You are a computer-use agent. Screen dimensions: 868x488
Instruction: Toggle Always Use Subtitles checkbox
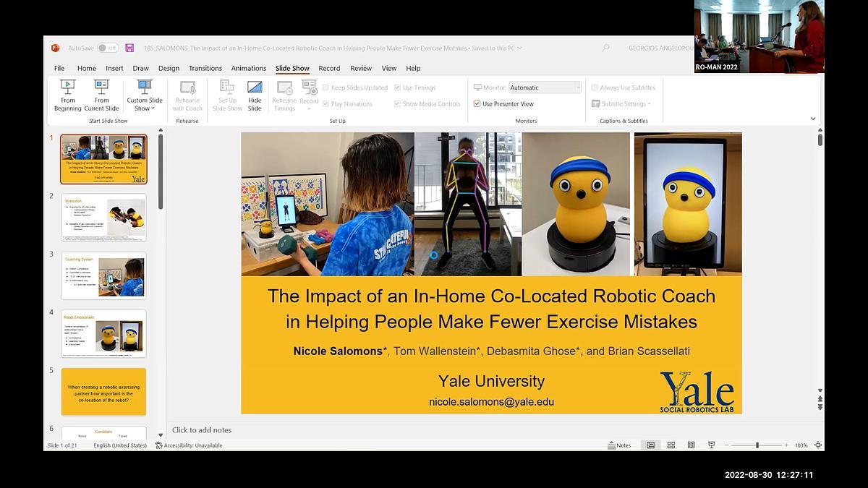click(595, 87)
